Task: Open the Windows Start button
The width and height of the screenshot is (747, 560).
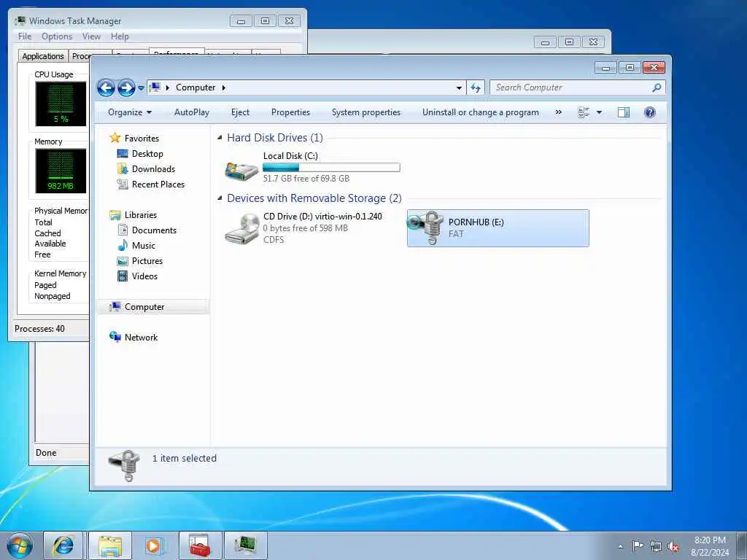Action: 20,545
